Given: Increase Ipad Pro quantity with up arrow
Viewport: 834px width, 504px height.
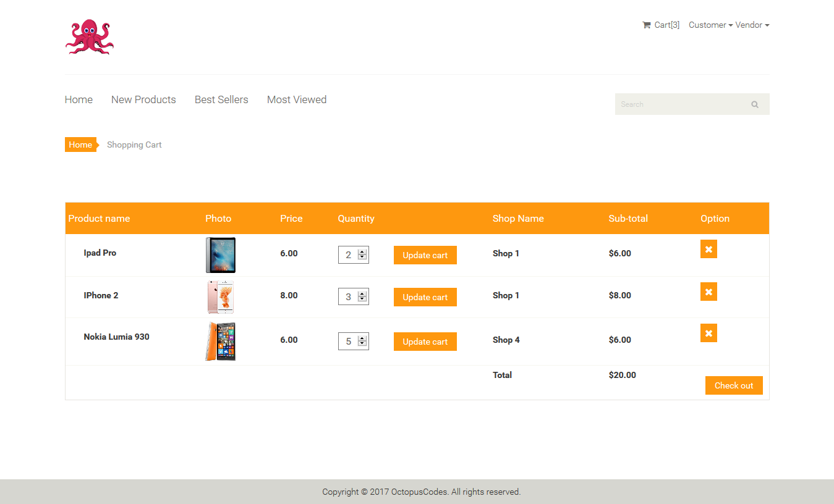Looking at the screenshot, I should [362, 251].
